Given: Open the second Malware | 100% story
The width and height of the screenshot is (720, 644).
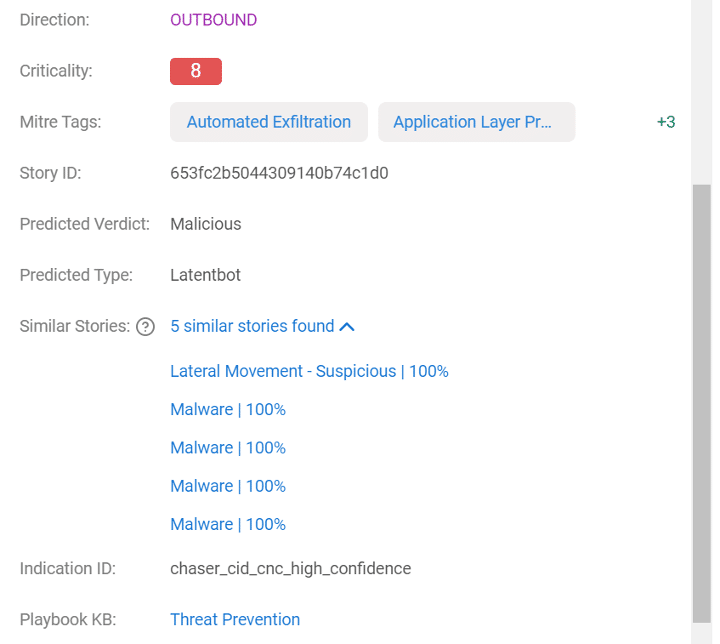Looking at the screenshot, I should coord(228,448).
